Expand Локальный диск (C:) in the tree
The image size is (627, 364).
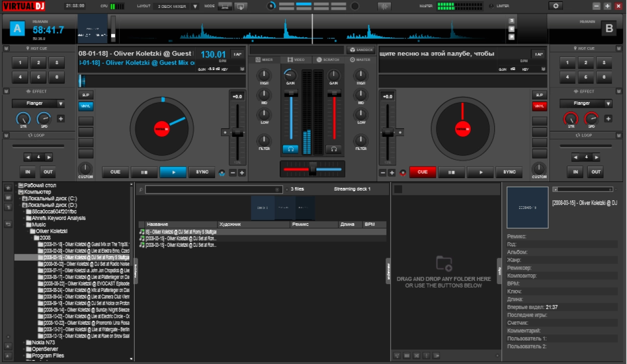(x=20, y=199)
